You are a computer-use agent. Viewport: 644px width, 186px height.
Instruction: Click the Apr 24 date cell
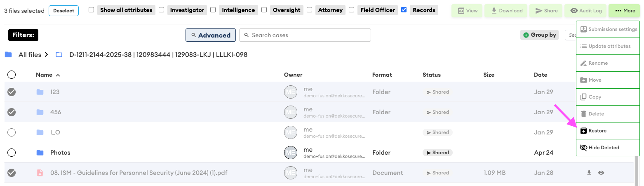tap(543, 153)
